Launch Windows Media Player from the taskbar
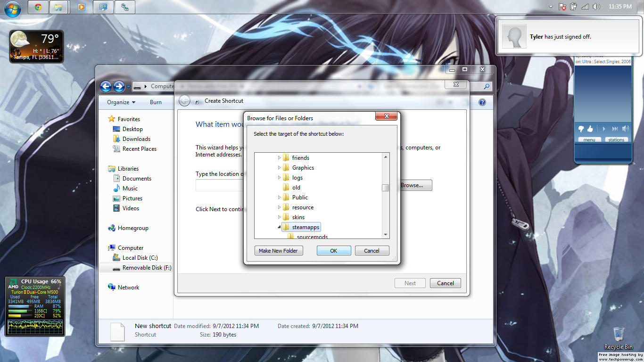This screenshot has height=362, width=644. click(x=82, y=7)
